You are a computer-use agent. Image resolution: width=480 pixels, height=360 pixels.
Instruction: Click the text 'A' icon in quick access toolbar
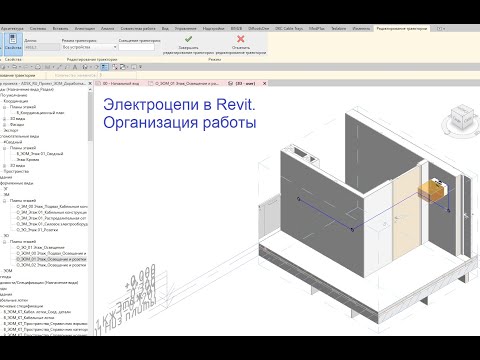(75, 67)
